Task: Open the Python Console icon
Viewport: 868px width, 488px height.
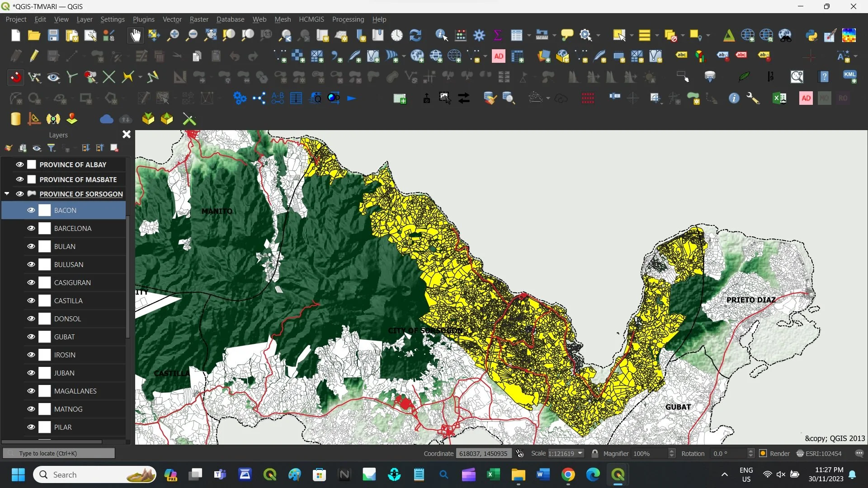Action: pyautogui.click(x=811, y=35)
